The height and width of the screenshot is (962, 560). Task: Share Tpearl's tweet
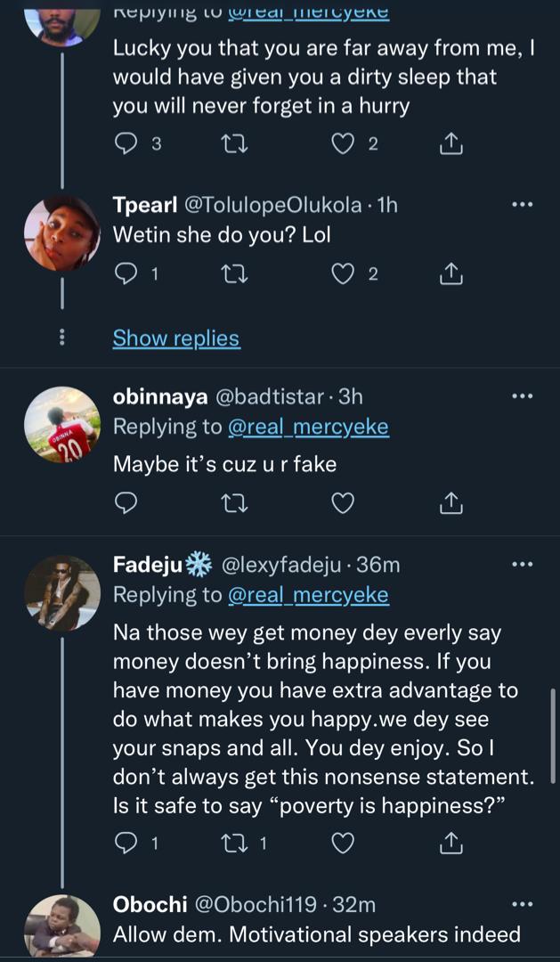(451, 274)
